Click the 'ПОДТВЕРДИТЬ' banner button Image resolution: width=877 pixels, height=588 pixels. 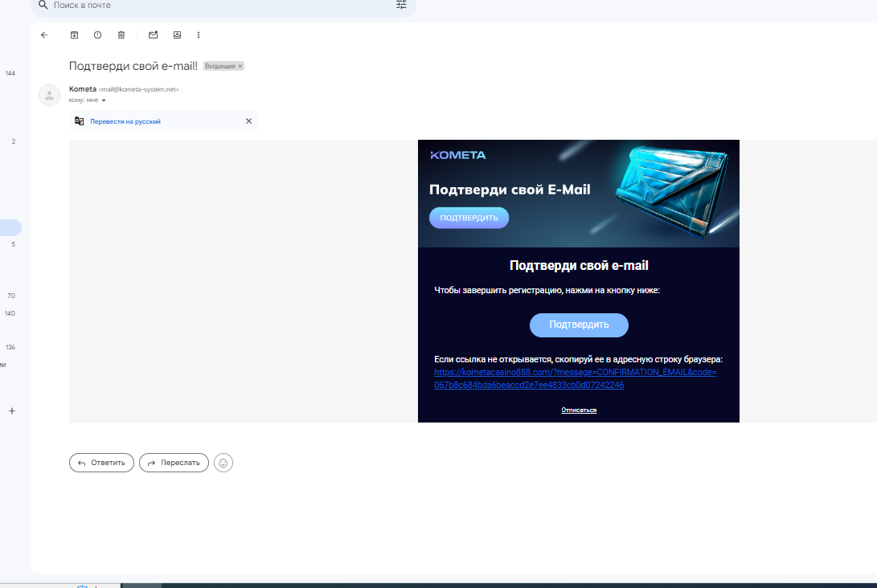469,218
